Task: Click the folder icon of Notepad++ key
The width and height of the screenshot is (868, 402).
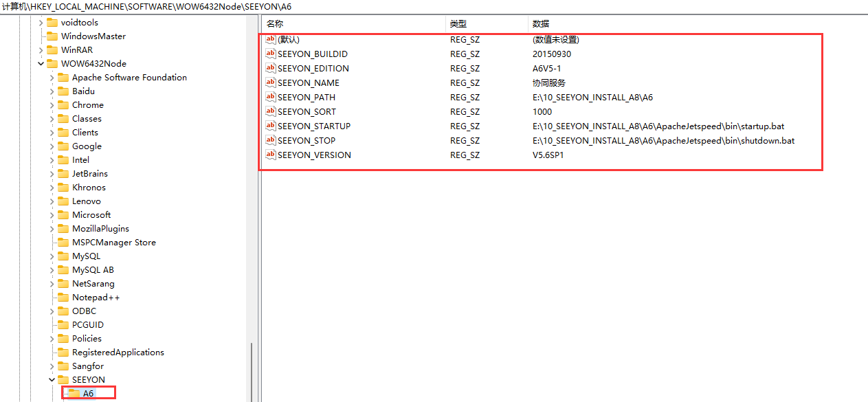Action: (63, 297)
